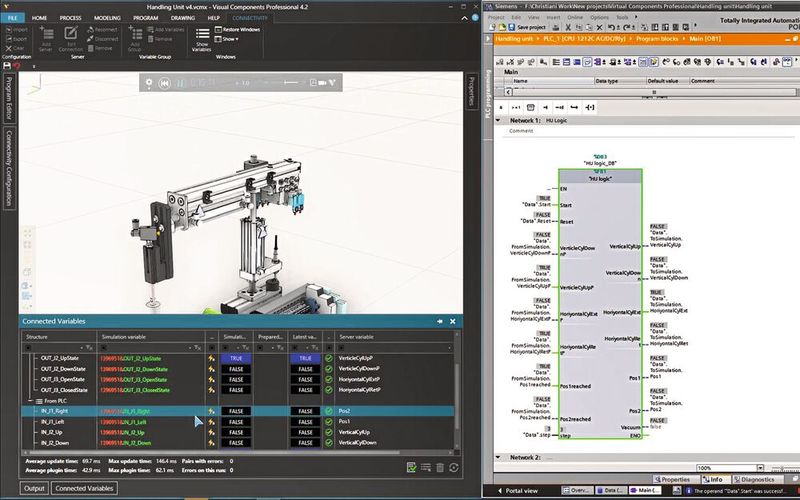The image size is (800, 500).
Task: Click the refresh icon in Connected Variables panel
Action: click(x=454, y=467)
